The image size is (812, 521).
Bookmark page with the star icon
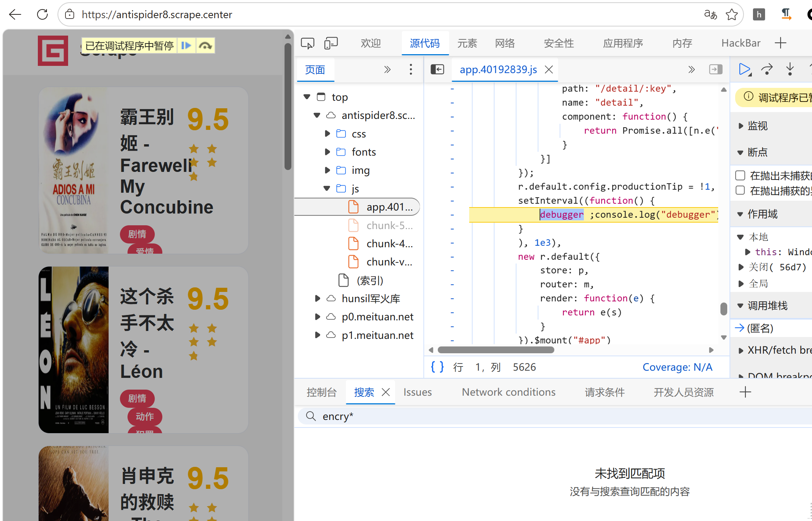click(732, 14)
